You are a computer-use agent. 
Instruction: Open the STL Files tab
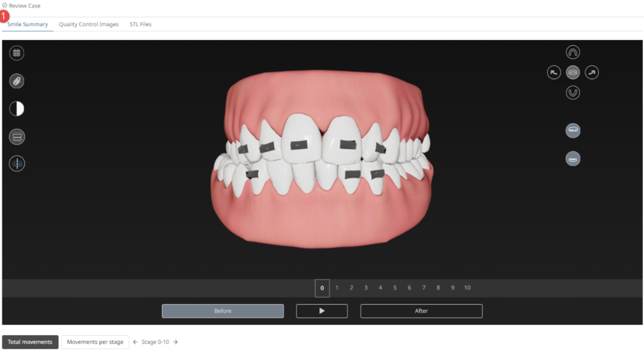[x=140, y=24]
